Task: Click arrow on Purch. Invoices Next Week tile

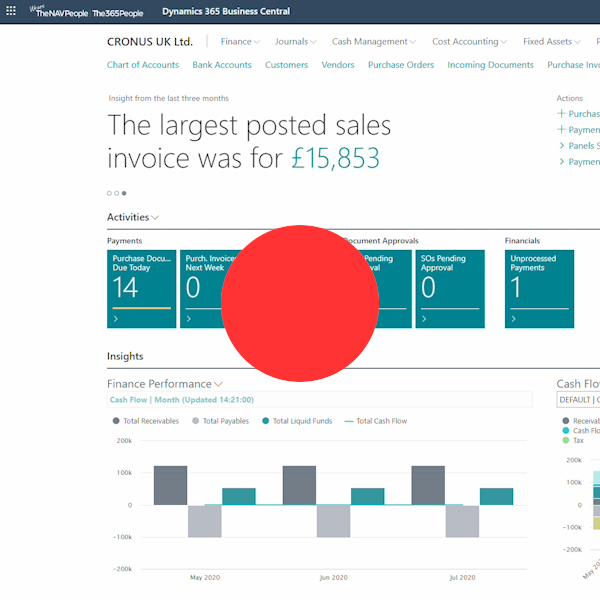Action: [189, 319]
